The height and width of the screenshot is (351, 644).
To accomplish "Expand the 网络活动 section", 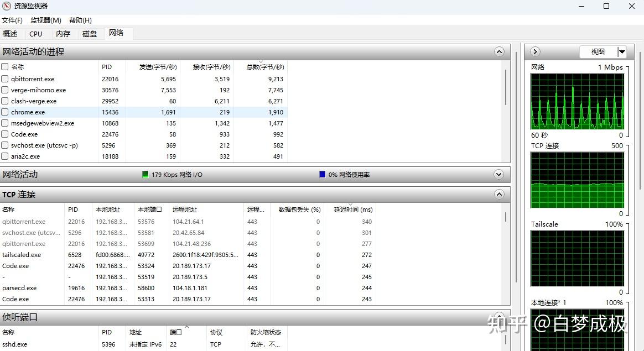I will (x=499, y=174).
